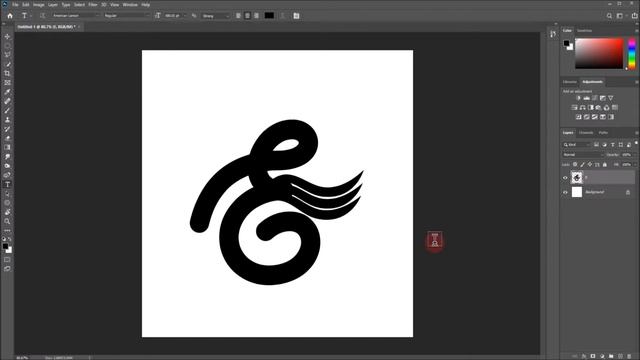The height and width of the screenshot is (360, 640).
Task: Select the Gradient tool
Action: (x=7, y=147)
